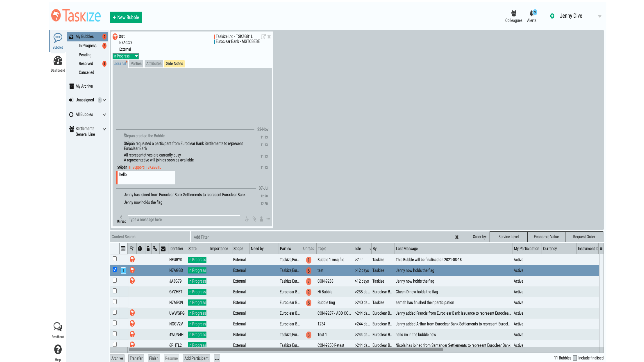Open the Alerts bell

click(x=532, y=16)
